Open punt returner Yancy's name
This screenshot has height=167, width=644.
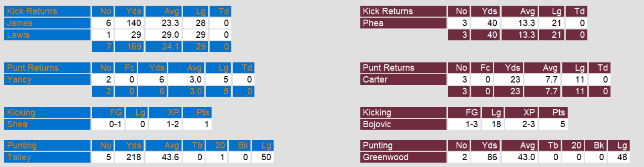19,80
